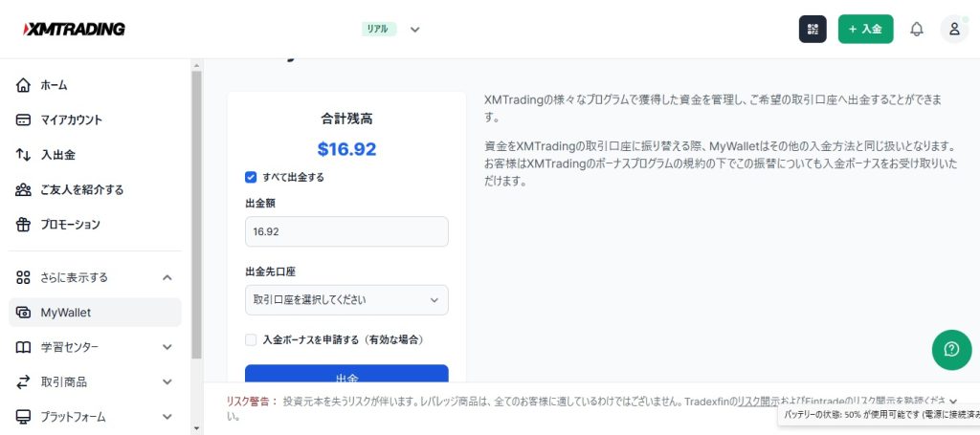Click the ご友人を紹介する people icon
The width and height of the screenshot is (980, 435).
tap(24, 189)
